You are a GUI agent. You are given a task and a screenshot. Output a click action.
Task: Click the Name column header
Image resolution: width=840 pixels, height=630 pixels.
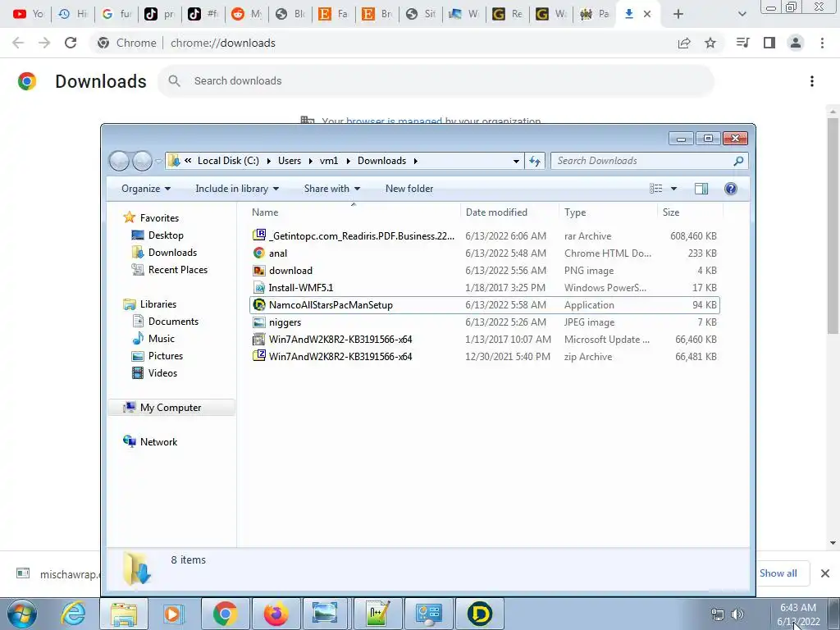coord(354,212)
